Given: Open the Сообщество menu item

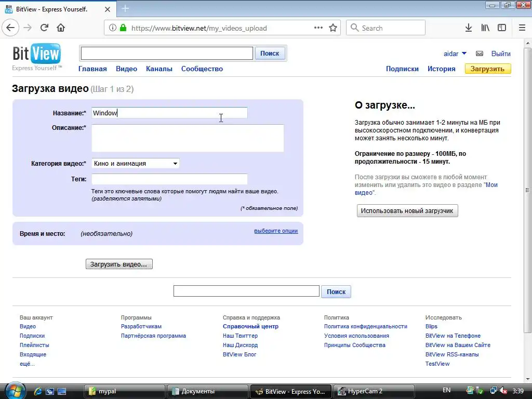Looking at the screenshot, I should tap(202, 69).
